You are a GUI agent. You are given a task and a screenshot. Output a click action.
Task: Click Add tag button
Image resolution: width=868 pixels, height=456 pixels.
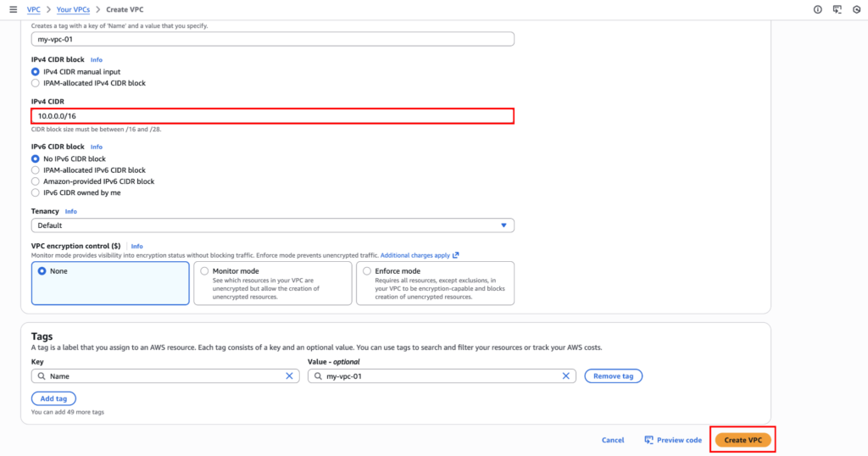tap(54, 398)
